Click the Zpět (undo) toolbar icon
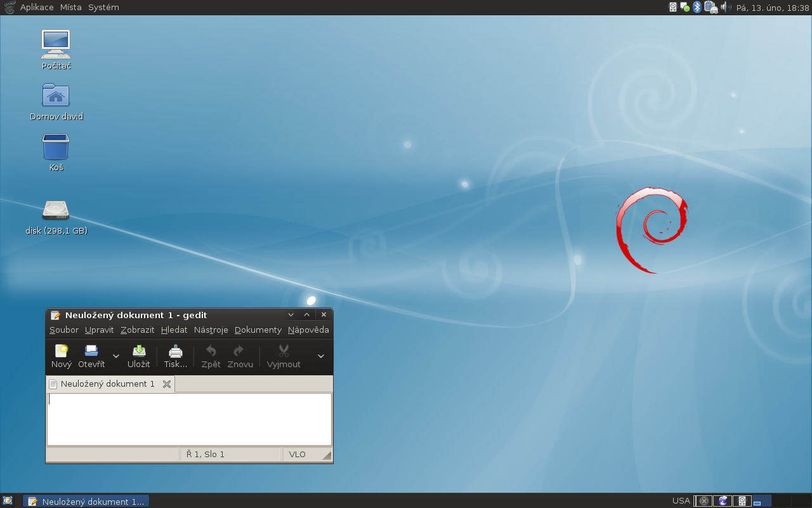 point(211,351)
